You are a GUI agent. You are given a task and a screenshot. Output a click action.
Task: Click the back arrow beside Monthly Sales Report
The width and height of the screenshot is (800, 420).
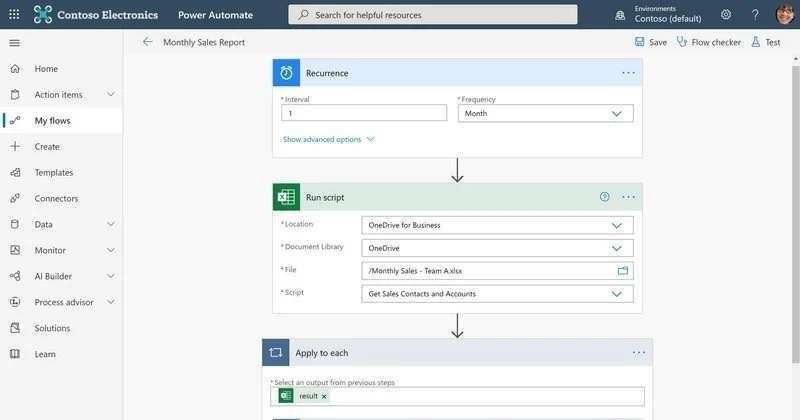pos(147,42)
